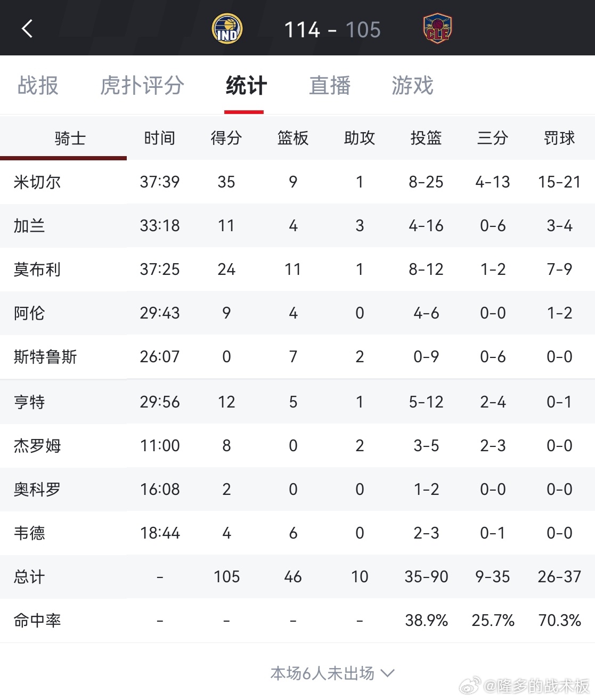Open player 莫布利 details
The height and width of the screenshot is (700, 595).
tap(37, 270)
